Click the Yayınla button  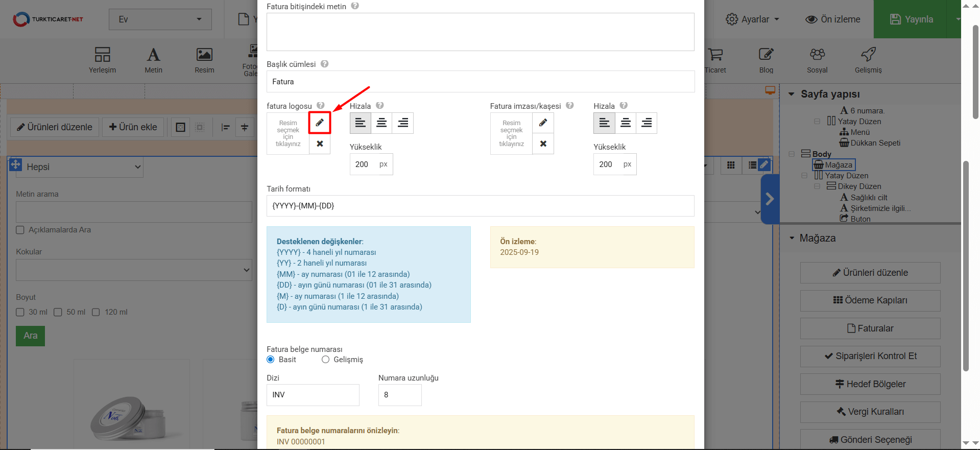(x=912, y=19)
